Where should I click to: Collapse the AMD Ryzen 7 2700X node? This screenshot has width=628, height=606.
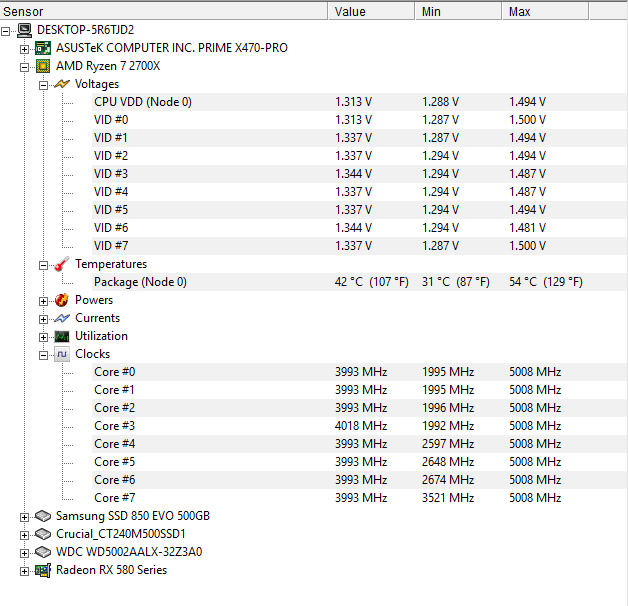click(x=24, y=67)
